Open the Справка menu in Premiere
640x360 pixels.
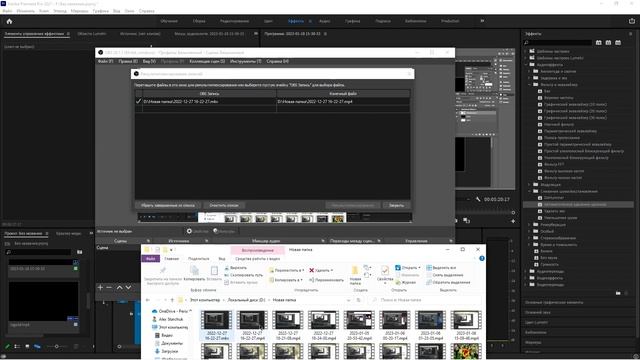coord(147,11)
